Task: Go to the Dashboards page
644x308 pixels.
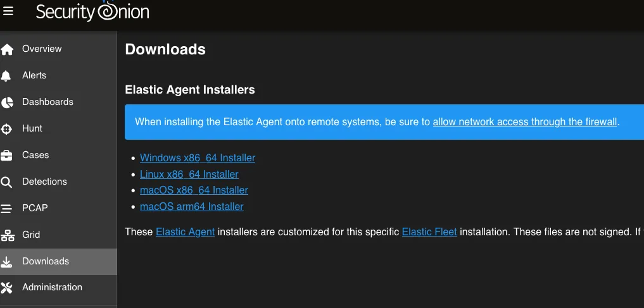Action: (x=47, y=102)
